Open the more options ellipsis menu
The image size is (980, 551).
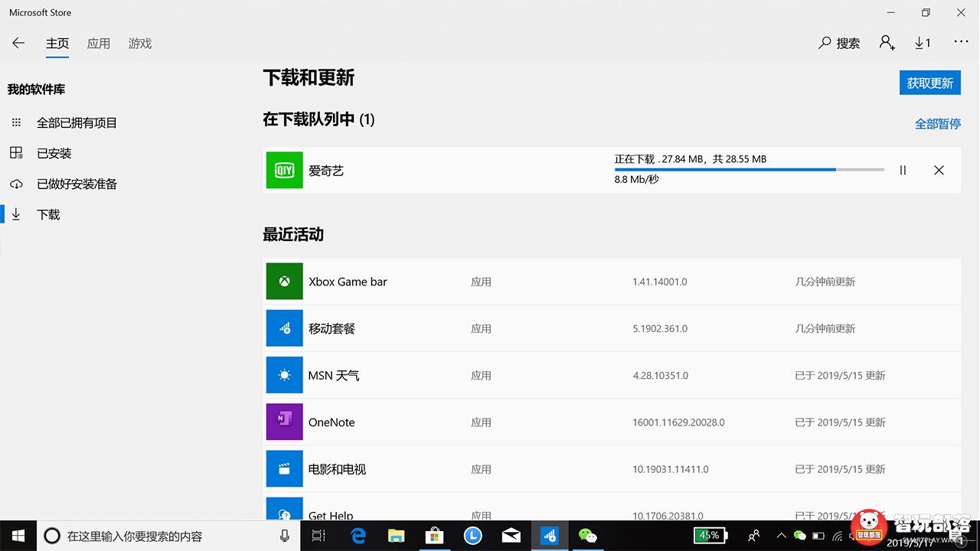pos(961,42)
